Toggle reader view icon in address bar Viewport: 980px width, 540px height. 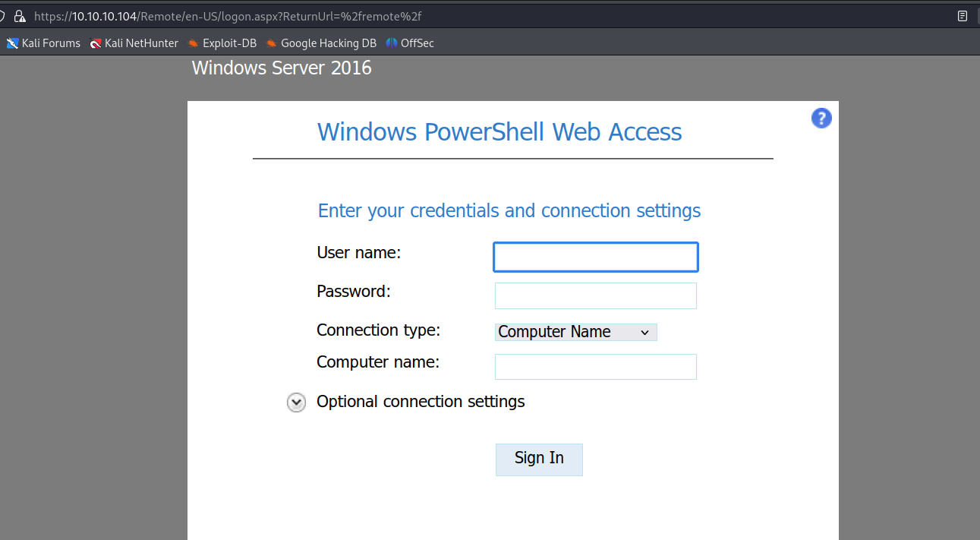963,15
